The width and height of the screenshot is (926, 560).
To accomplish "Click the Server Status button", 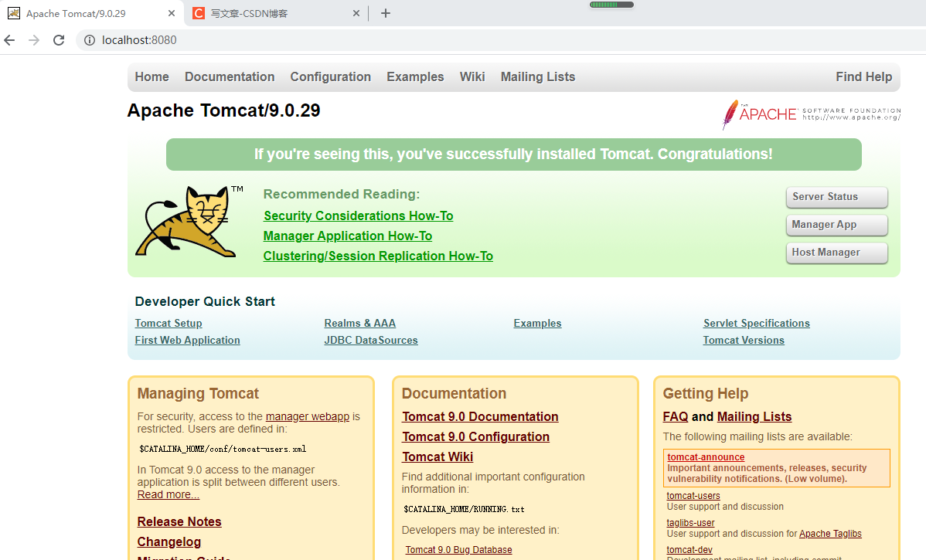I will point(837,197).
